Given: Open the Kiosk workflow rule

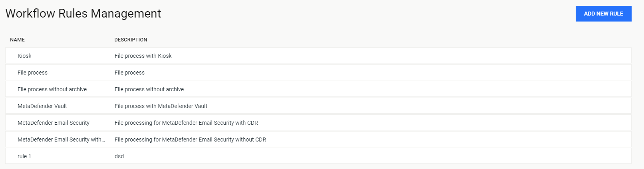Looking at the screenshot, I should 24,56.
